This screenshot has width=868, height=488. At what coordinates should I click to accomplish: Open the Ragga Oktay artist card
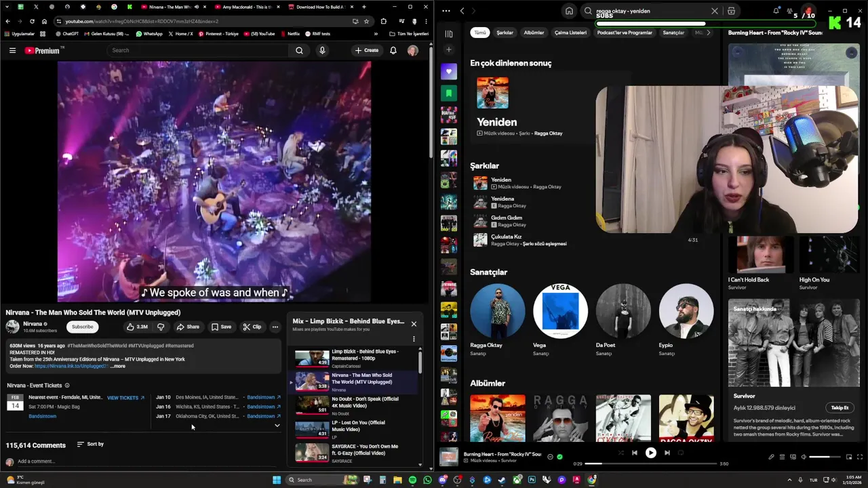(497, 320)
